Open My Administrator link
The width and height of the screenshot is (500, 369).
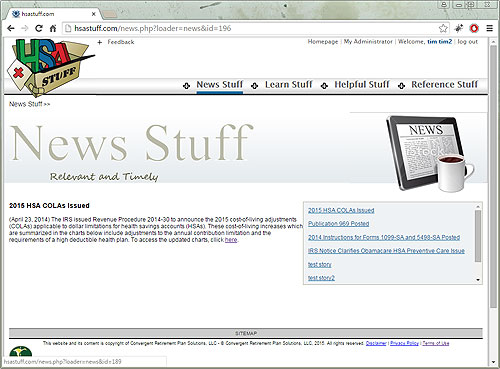point(368,42)
